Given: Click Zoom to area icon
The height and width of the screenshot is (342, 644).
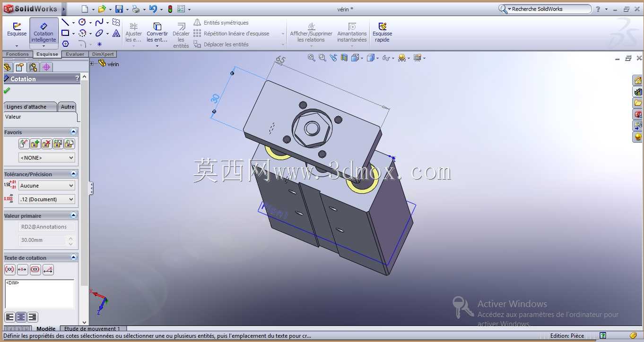Looking at the screenshot, I should click(322, 58).
